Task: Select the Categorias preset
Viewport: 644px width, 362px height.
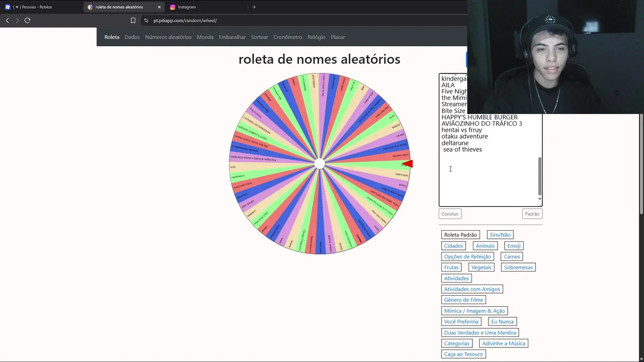Action: click(x=457, y=343)
